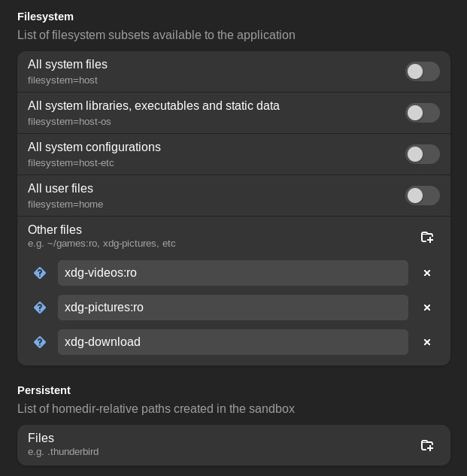467x476 pixels.
Task: Click the filesystem=host-etc subtitle text
Action: click(x=71, y=163)
